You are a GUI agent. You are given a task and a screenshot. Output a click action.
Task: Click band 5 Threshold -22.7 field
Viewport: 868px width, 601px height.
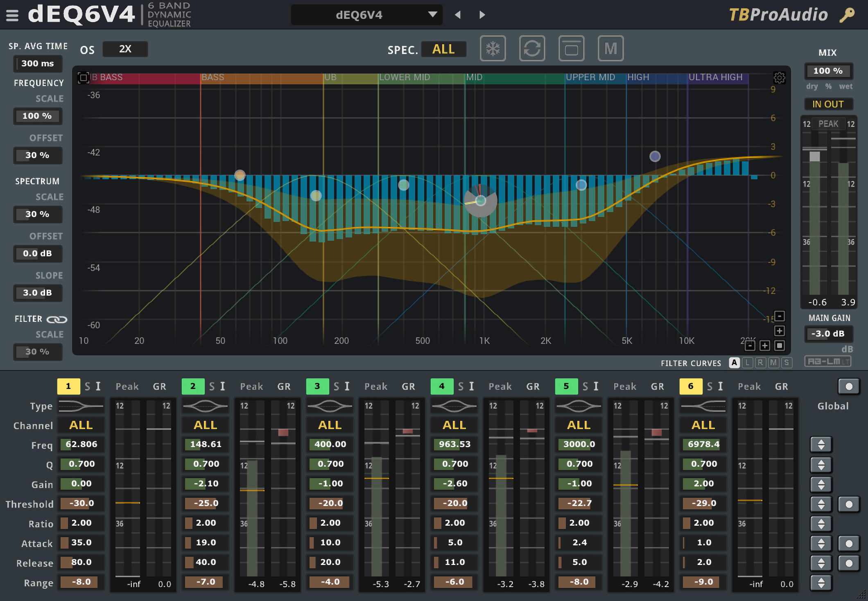point(579,503)
